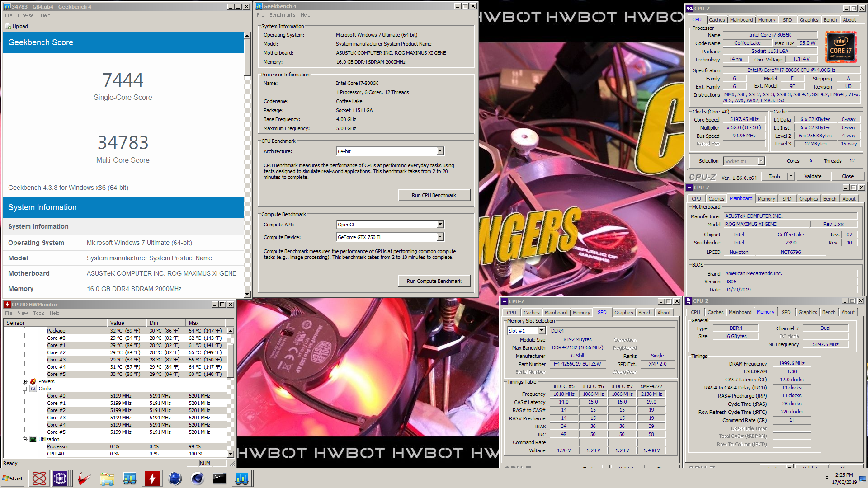Open the Cinema 4D sphere taskbar icon

(198, 479)
